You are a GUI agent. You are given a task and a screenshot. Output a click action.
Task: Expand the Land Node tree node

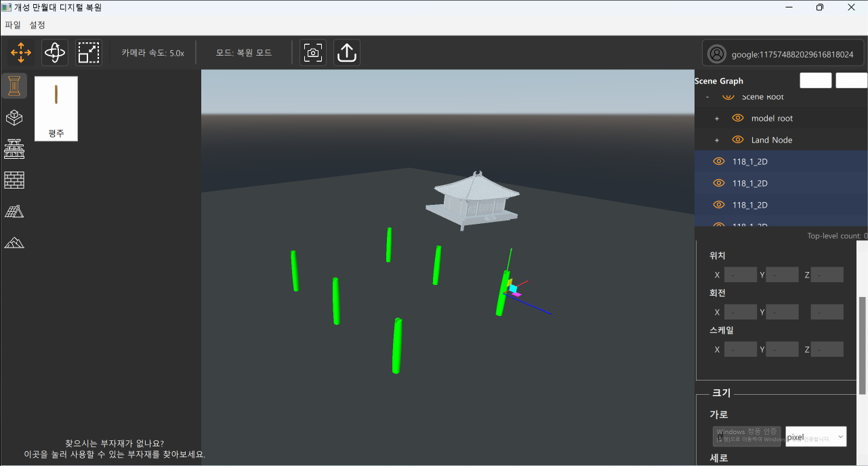click(x=717, y=140)
